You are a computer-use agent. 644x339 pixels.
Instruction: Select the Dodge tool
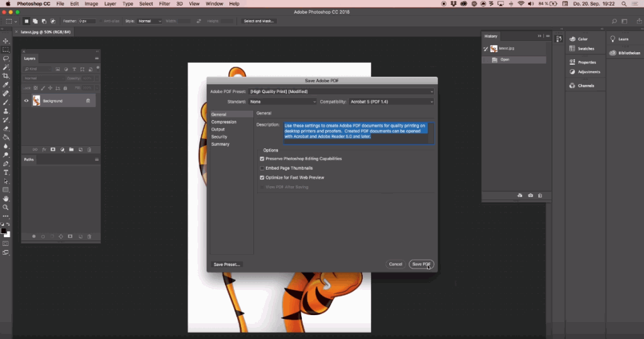click(x=6, y=155)
